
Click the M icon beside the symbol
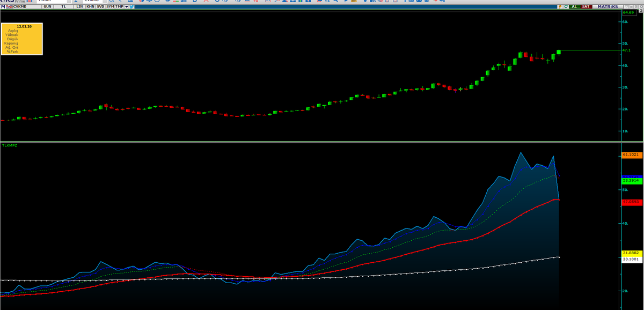(x=3, y=6)
